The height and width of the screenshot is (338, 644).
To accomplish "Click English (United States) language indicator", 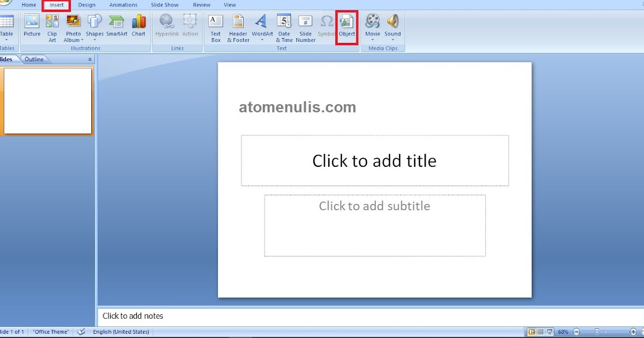I will [x=121, y=332].
